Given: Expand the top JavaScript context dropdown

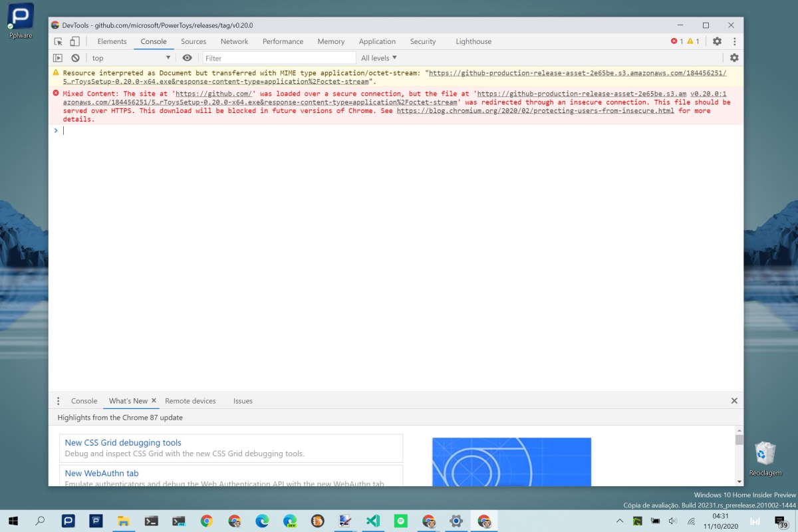Looking at the screenshot, I should click(x=131, y=58).
